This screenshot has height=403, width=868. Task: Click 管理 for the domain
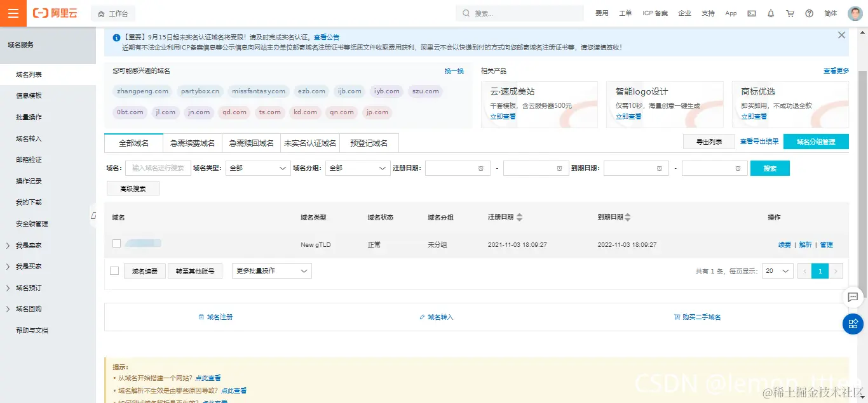(x=826, y=245)
